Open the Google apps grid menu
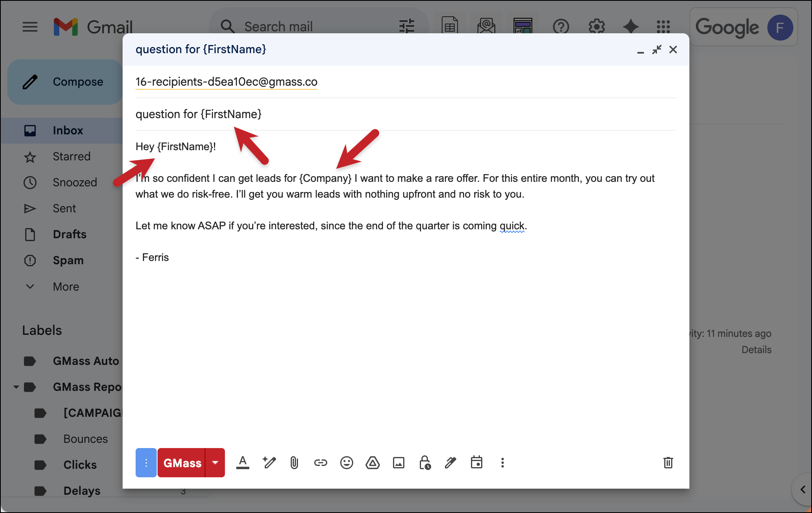This screenshot has height=513, width=812. [663, 27]
